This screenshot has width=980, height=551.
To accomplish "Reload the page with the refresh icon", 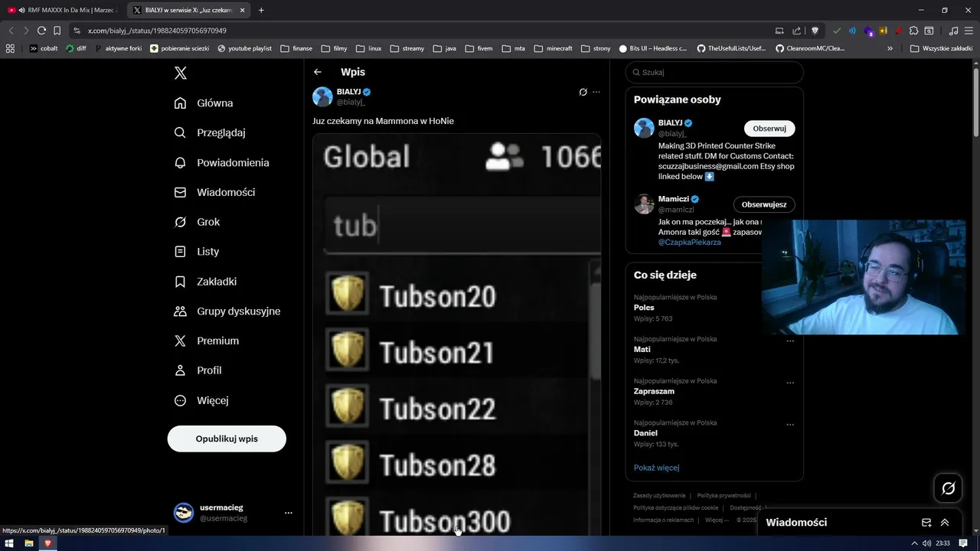I will [x=41, y=31].
